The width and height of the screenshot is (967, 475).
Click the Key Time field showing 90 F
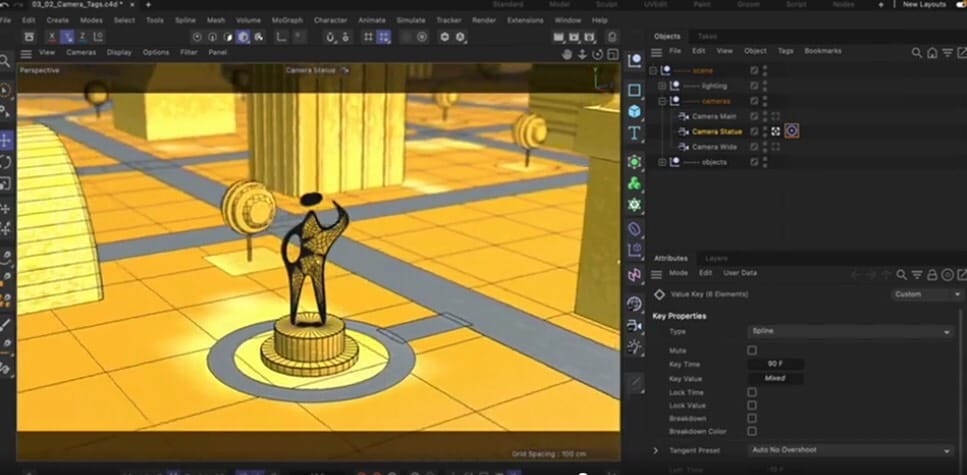pyautogui.click(x=776, y=364)
